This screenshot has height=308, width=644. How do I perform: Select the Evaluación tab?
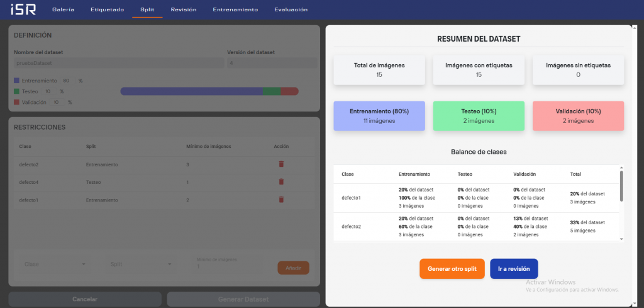[x=291, y=10]
